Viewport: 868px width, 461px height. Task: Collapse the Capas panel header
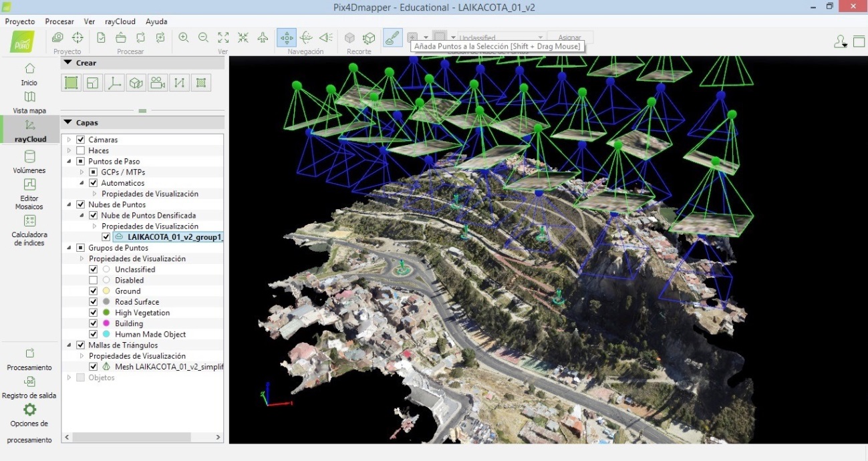(68, 123)
